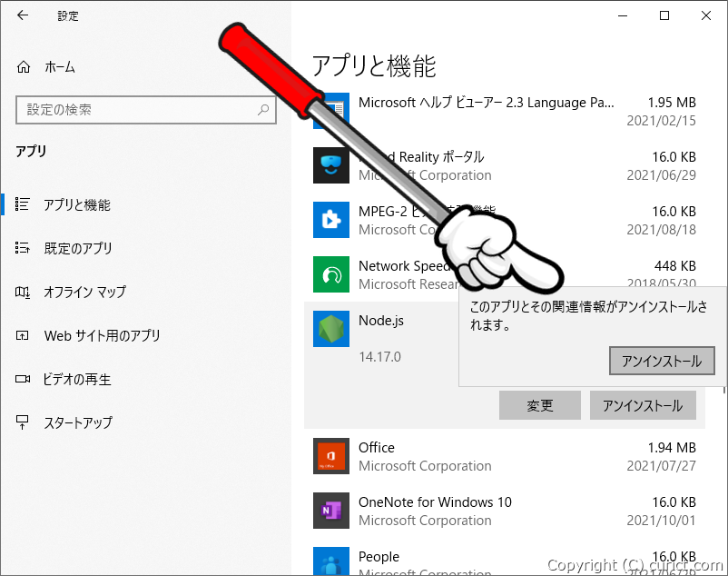Select OneNote for Windows 10 text
The width and height of the screenshot is (728, 576).
[x=435, y=502]
